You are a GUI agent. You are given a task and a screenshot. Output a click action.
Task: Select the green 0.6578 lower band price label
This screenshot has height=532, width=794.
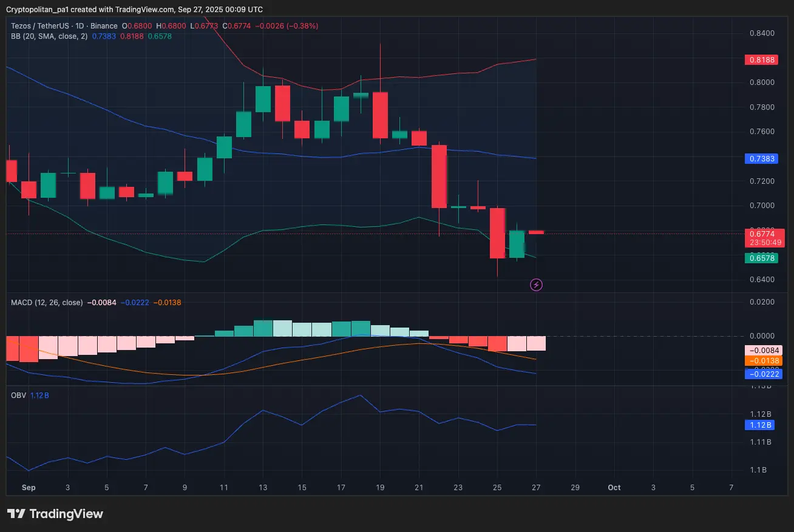[x=761, y=258]
